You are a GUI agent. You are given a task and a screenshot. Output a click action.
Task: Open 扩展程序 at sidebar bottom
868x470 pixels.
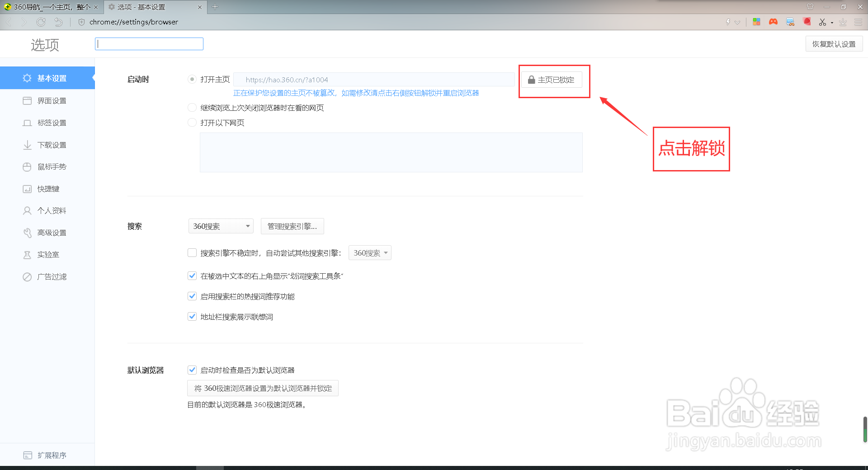47,455
